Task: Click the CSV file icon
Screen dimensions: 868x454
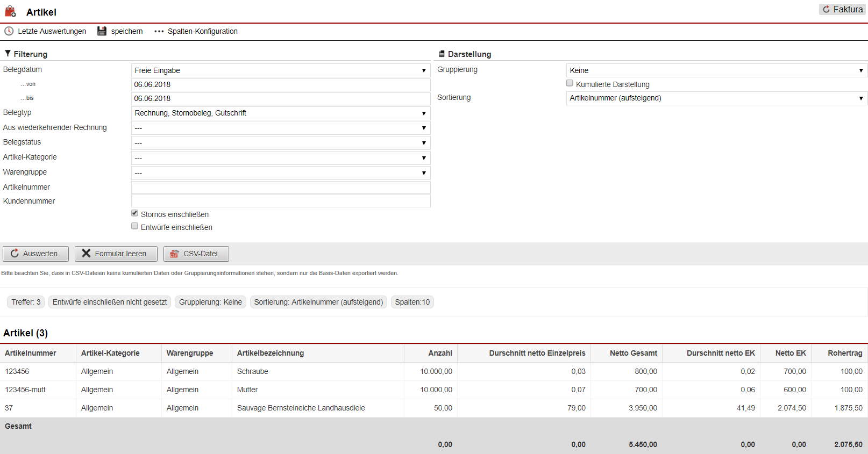Action: (174, 254)
